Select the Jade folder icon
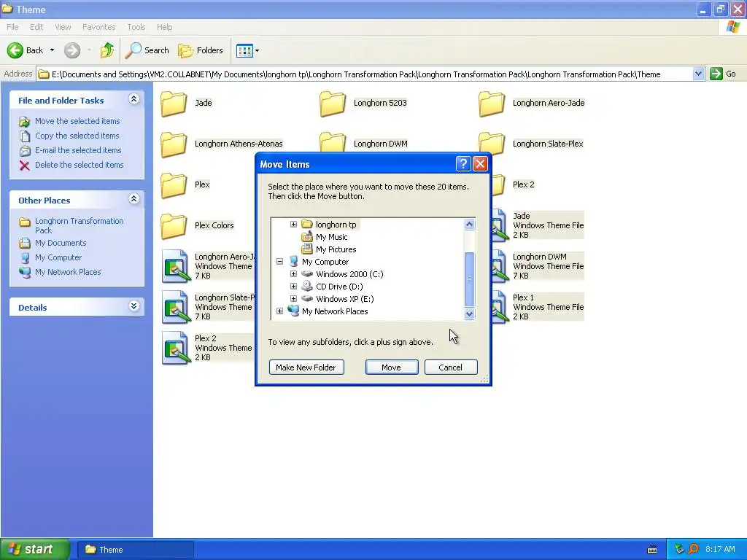The width and height of the screenshot is (747, 560). tap(174, 104)
